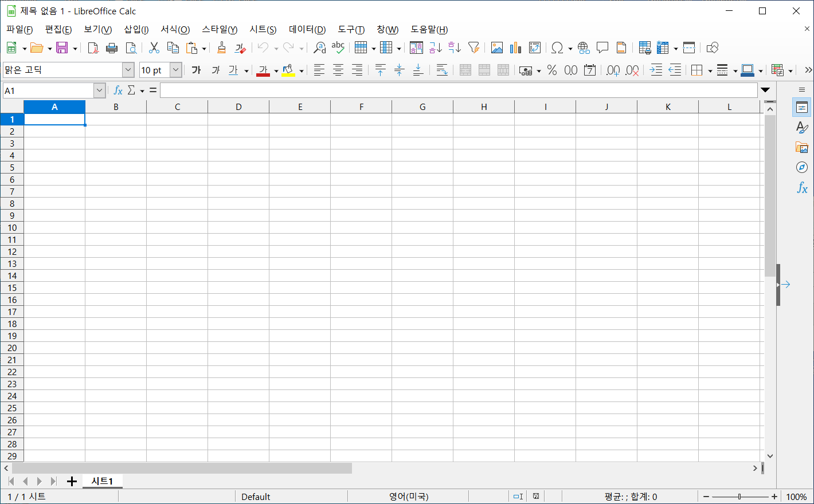Click the Print icon

112,48
